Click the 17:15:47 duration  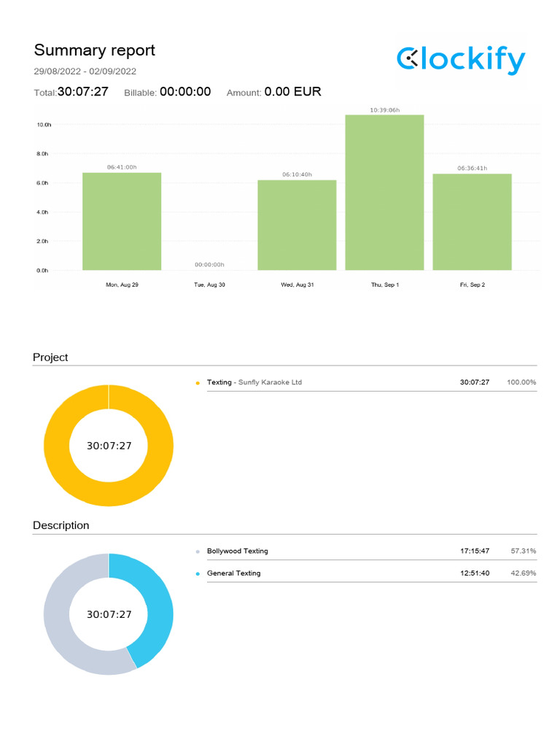(475, 551)
